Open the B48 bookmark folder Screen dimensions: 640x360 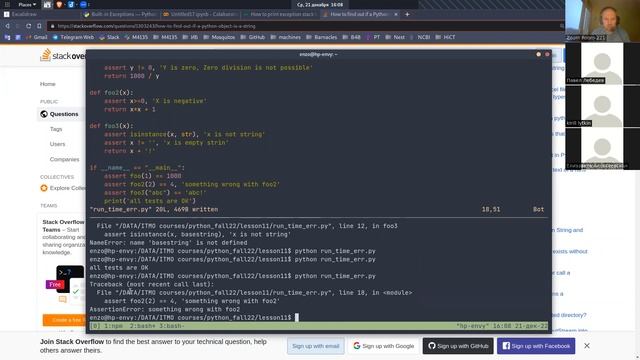tap(351, 37)
